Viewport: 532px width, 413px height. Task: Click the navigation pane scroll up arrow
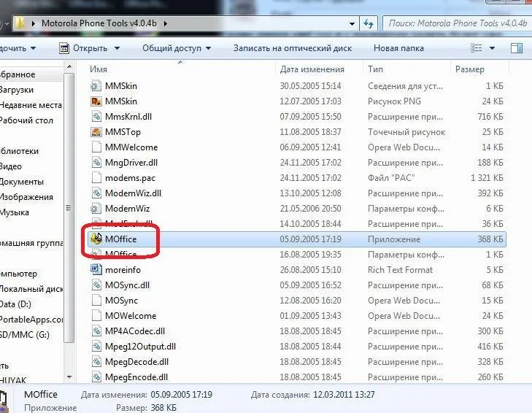pos(69,66)
